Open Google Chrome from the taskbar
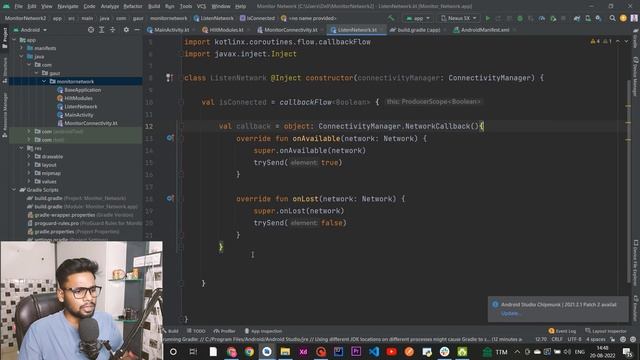 point(249,351)
